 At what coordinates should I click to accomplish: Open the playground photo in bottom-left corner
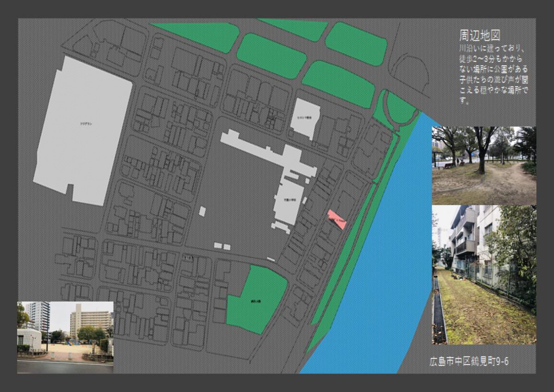(x=65, y=331)
